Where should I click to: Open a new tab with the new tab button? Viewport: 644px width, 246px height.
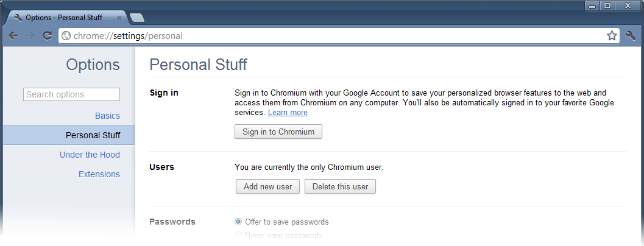tap(136, 18)
